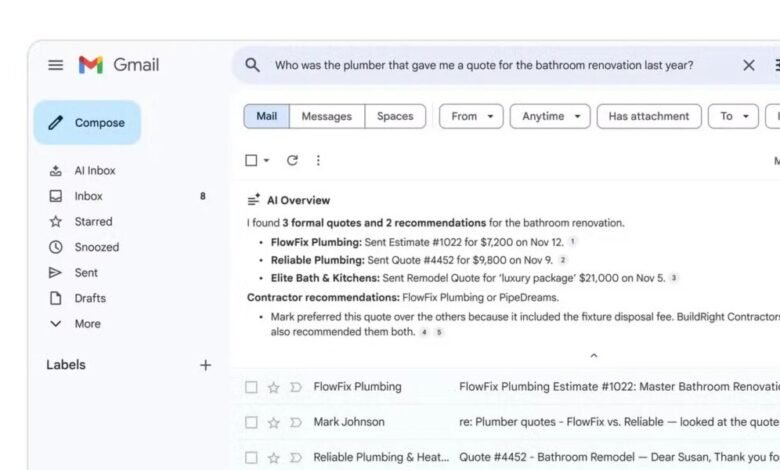The image size is (780, 470).
Task: Mark Mark Johnson email as important
Action: (x=295, y=422)
